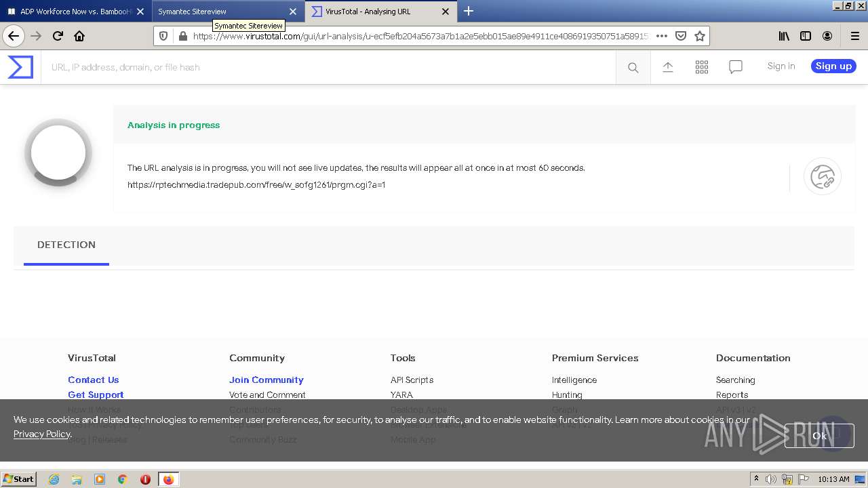Open the Library bookshelf icon
Image resolution: width=868 pixels, height=488 pixels.
click(784, 36)
